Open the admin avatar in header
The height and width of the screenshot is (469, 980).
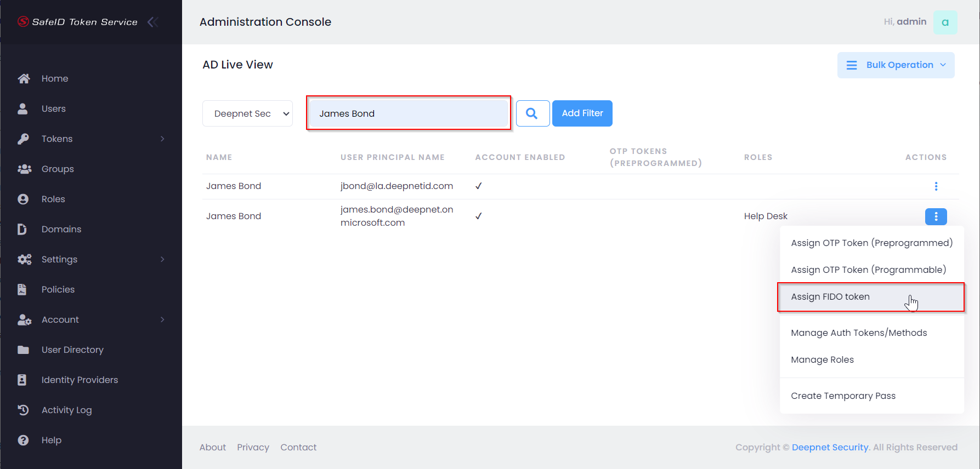pyautogui.click(x=945, y=22)
